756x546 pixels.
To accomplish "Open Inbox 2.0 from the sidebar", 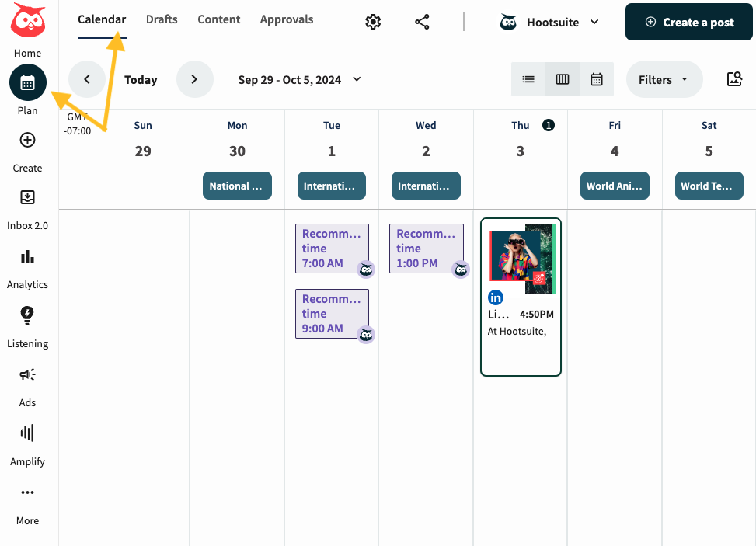I will coord(27,198).
